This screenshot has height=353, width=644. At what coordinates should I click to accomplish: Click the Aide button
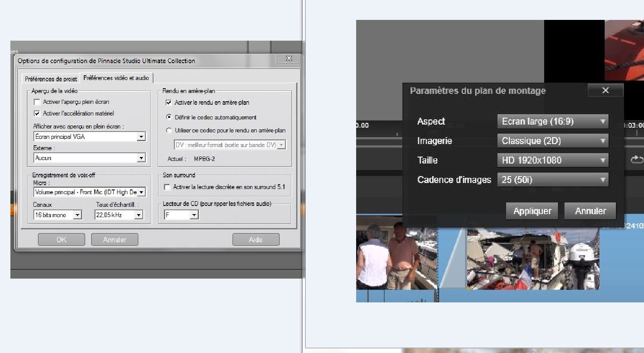pos(256,240)
